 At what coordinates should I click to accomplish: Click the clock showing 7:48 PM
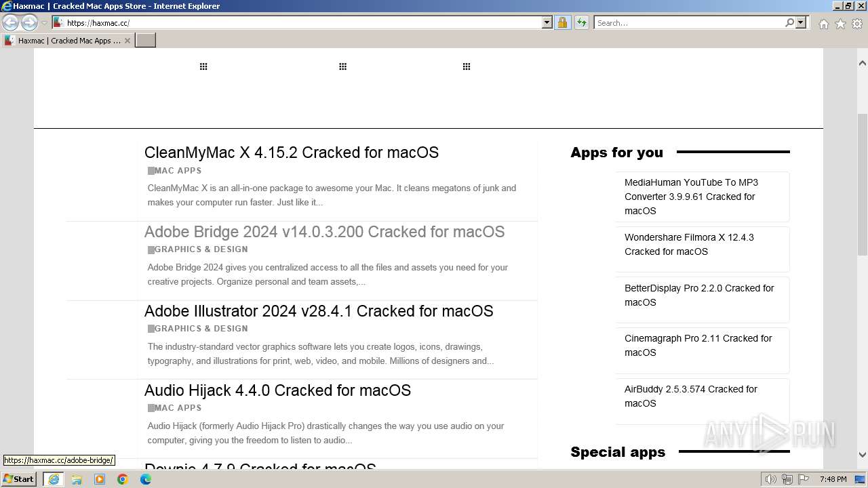(833, 479)
